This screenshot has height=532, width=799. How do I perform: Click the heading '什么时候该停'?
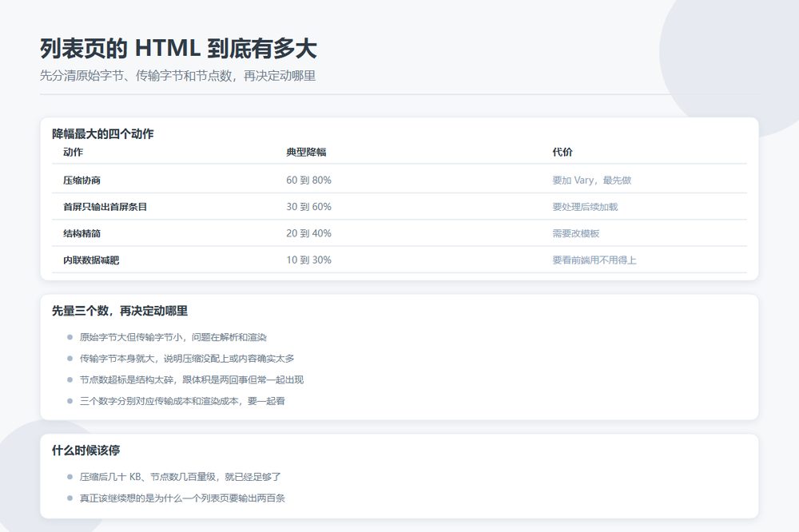pos(85,451)
